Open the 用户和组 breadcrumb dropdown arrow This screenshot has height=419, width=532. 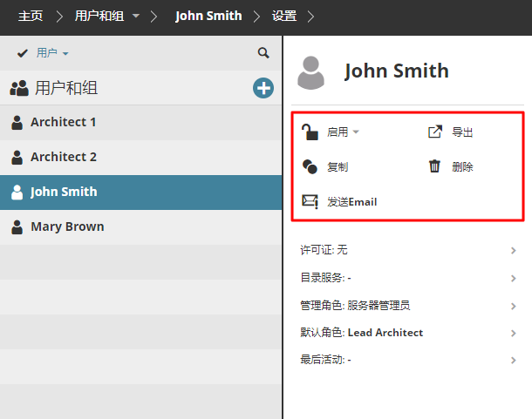(136, 16)
